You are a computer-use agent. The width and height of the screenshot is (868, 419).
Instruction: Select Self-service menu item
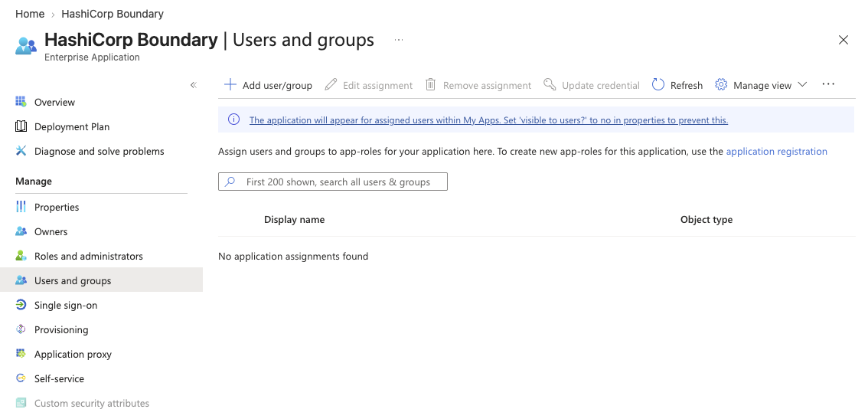tap(59, 378)
